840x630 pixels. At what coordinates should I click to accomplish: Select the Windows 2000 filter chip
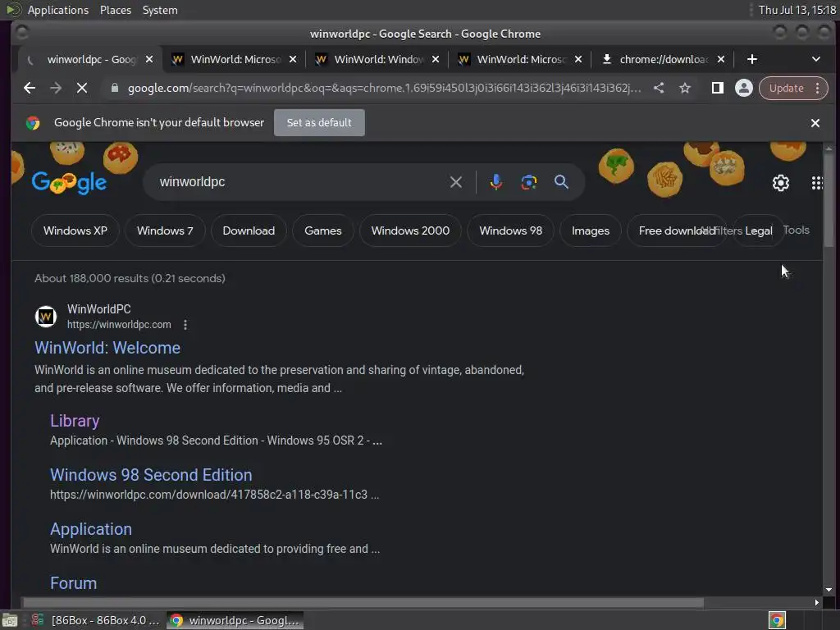pos(410,231)
